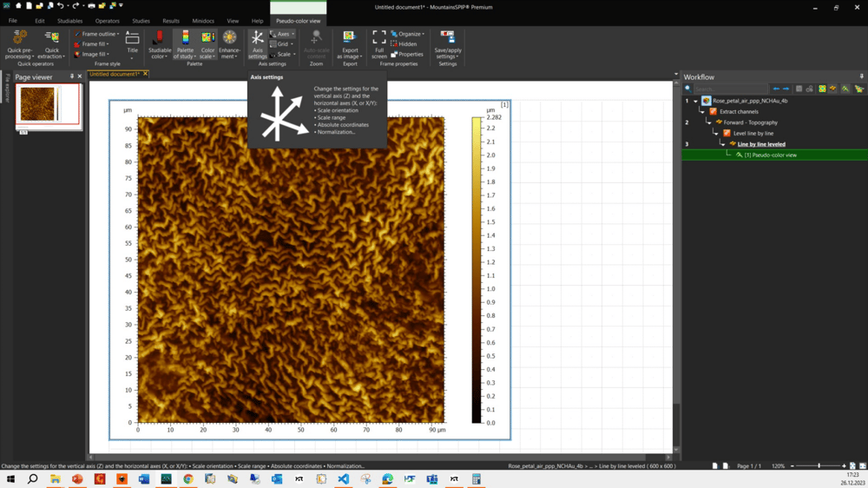The image size is (868, 488).
Task: Open the Studies ribbon tab
Action: (141, 21)
